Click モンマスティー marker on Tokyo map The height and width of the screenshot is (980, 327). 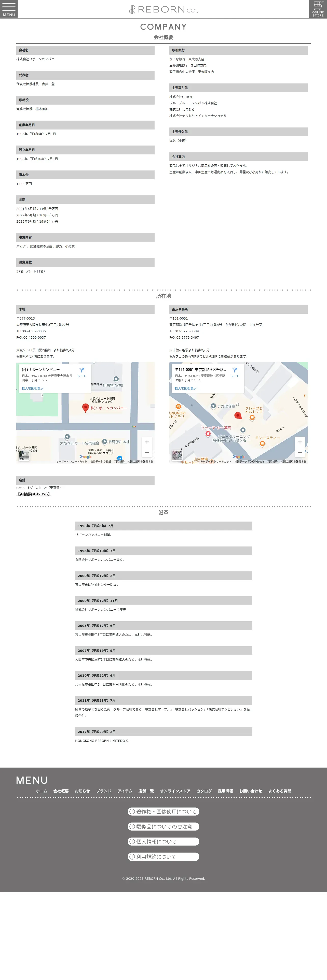262,444
